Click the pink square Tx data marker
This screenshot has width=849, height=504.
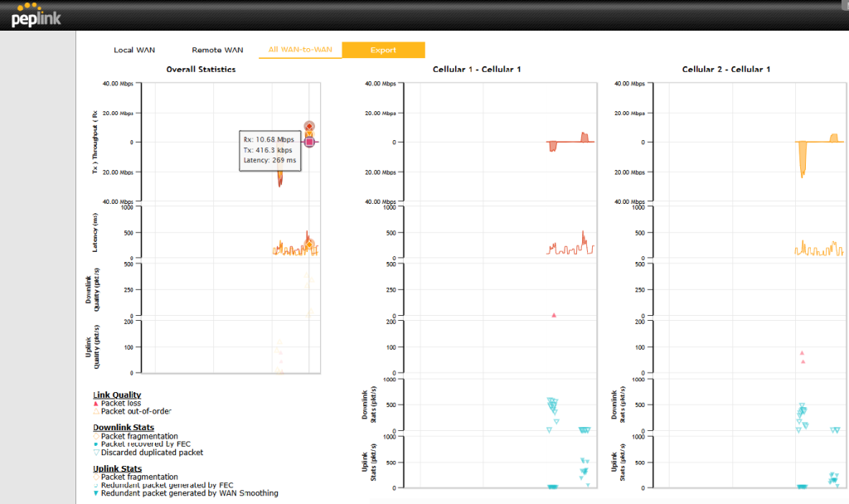[x=309, y=142]
